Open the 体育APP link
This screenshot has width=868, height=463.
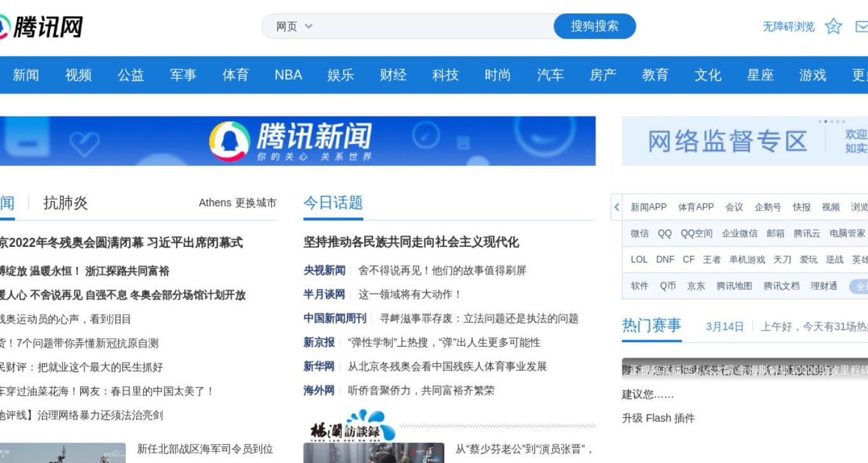696,207
